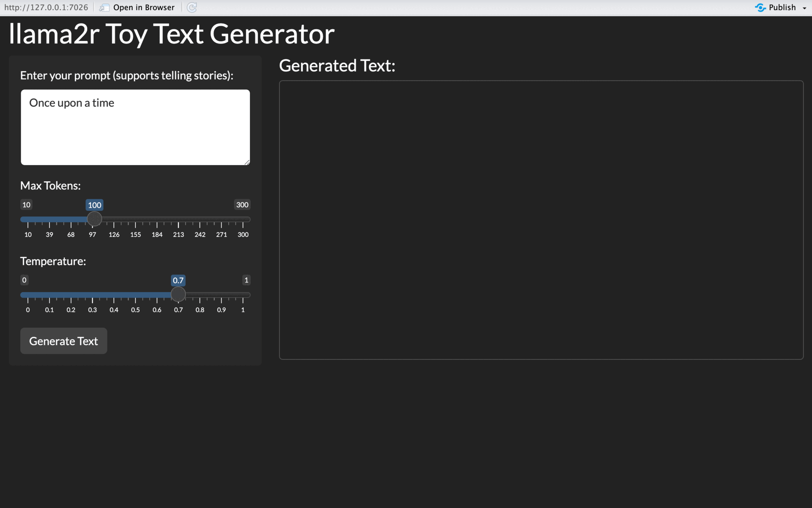Set Temperature slider to 0.3 tick

92,295
